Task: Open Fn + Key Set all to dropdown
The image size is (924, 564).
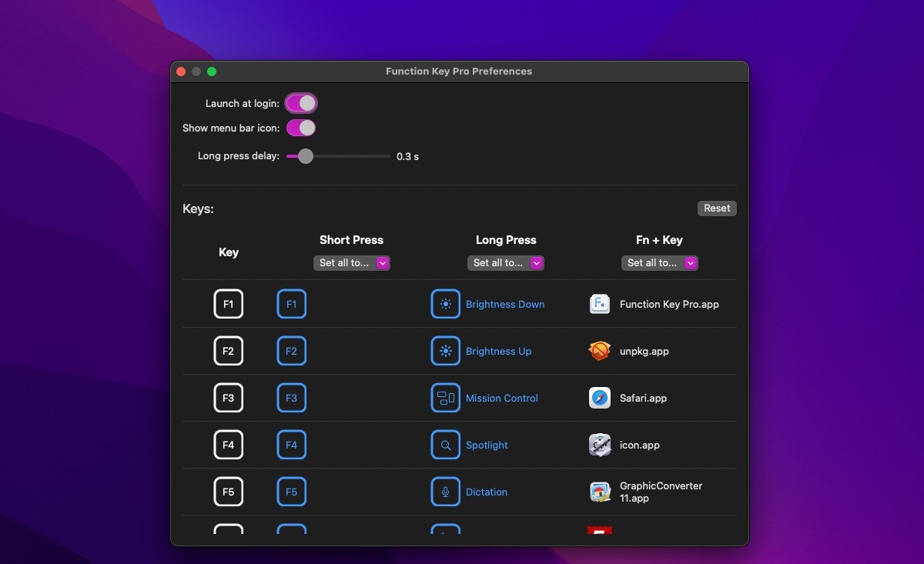Action: (660, 262)
